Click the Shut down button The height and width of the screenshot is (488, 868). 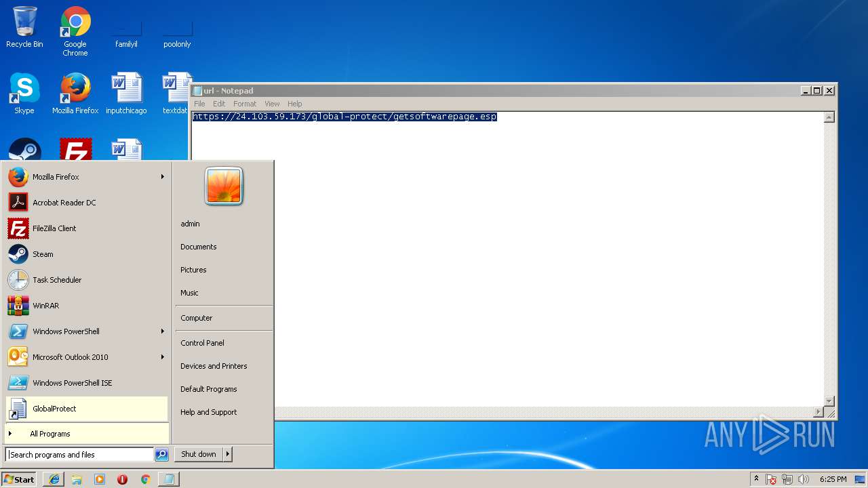199,454
